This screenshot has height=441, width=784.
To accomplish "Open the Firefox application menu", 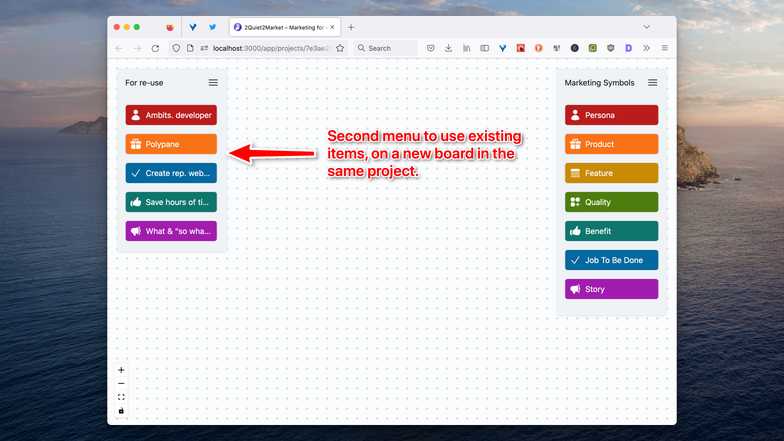I will (664, 48).
